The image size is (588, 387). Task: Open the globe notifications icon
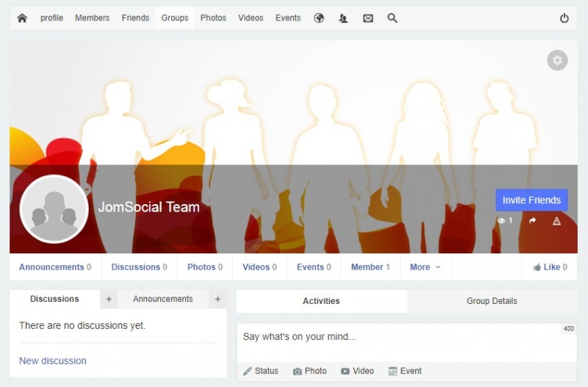319,18
